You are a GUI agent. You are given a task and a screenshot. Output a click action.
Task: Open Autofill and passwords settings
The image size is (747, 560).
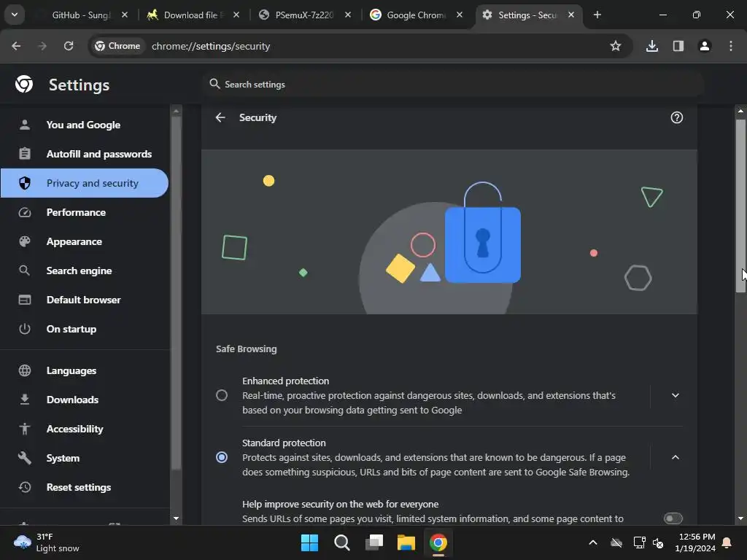(84, 154)
